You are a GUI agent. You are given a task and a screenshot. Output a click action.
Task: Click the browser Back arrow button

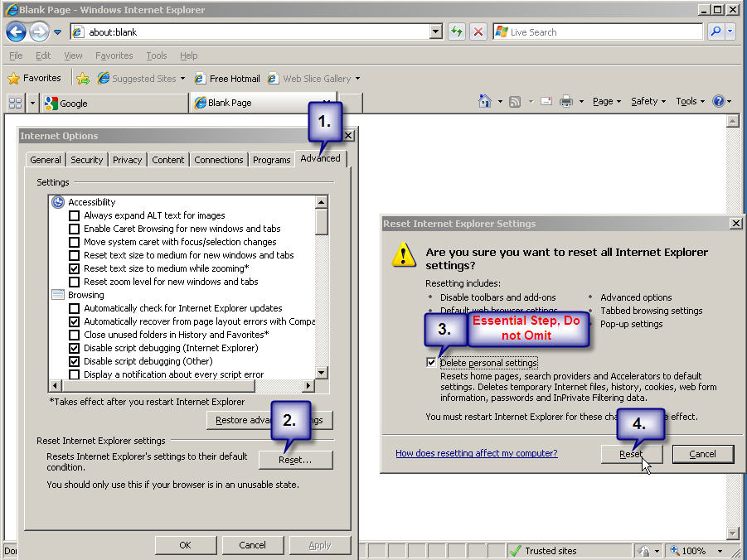pos(16,32)
